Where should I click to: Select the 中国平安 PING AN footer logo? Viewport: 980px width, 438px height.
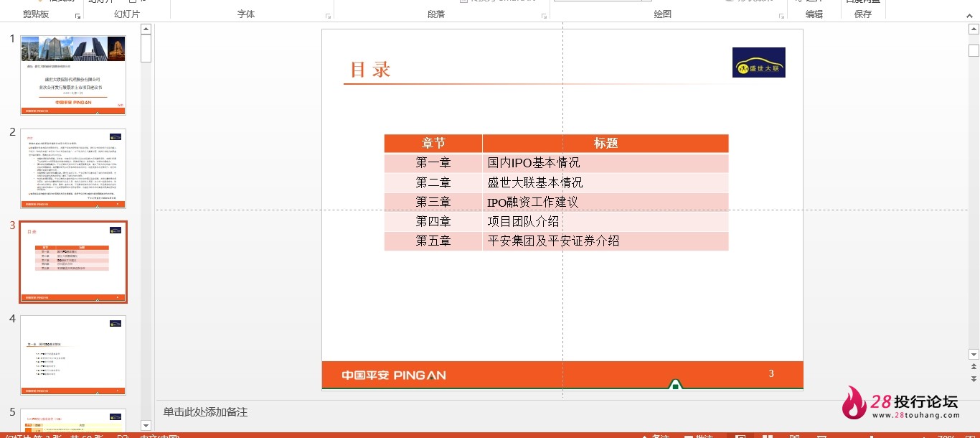(394, 375)
